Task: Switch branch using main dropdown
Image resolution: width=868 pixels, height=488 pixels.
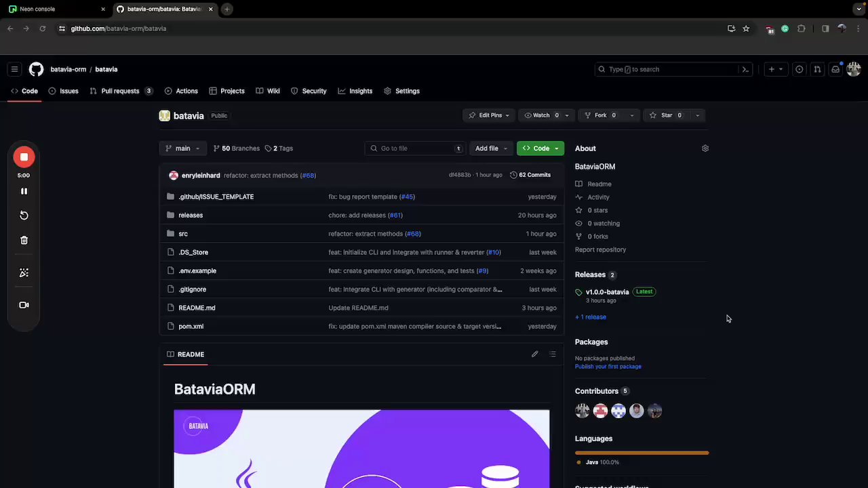Action: pyautogui.click(x=182, y=148)
